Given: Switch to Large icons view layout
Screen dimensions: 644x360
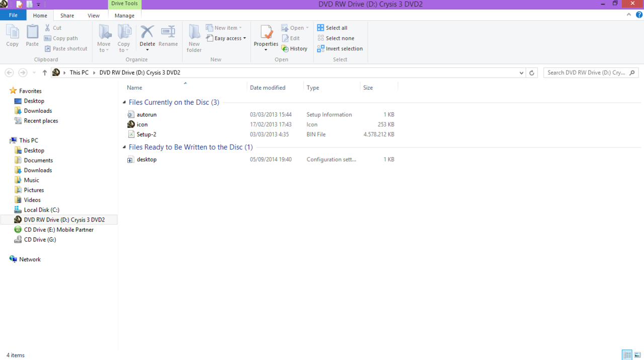Looking at the screenshot, I should tap(637, 355).
